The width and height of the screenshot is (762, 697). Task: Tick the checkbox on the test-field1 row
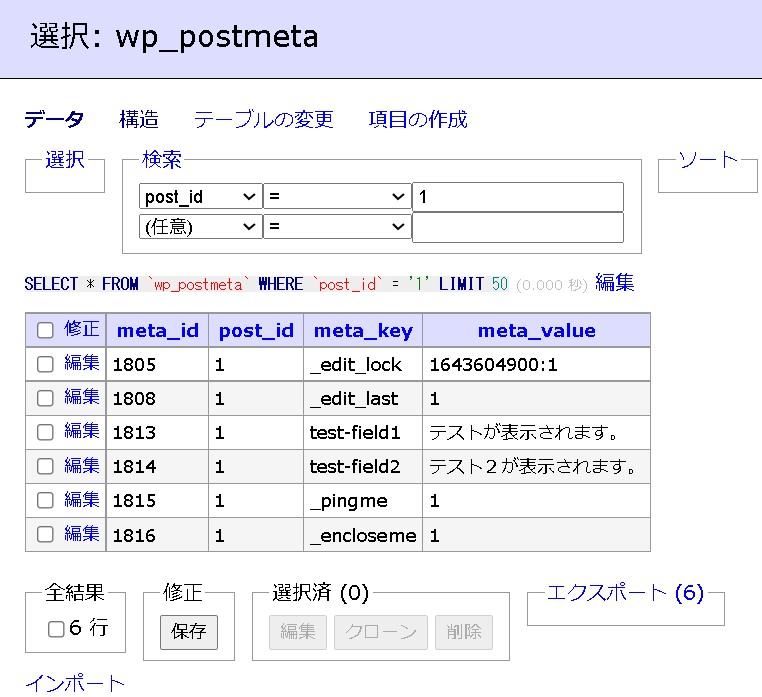(x=45, y=432)
